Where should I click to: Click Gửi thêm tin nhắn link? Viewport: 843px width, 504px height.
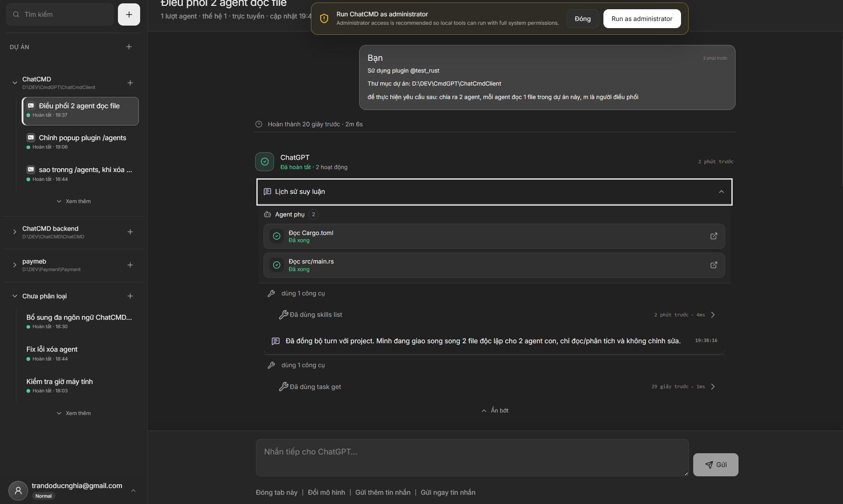pyautogui.click(x=383, y=492)
